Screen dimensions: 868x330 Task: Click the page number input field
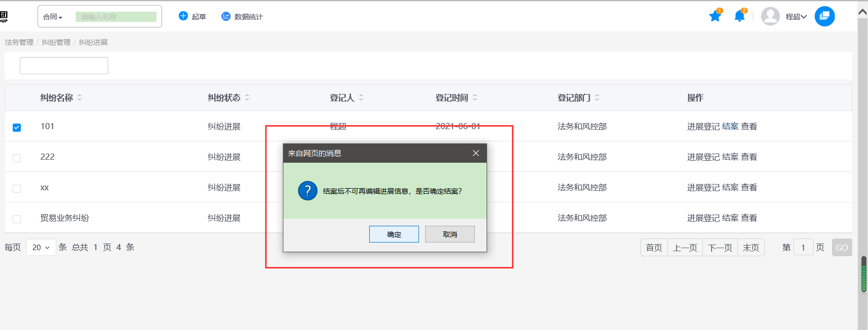pyautogui.click(x=803, y=248)
